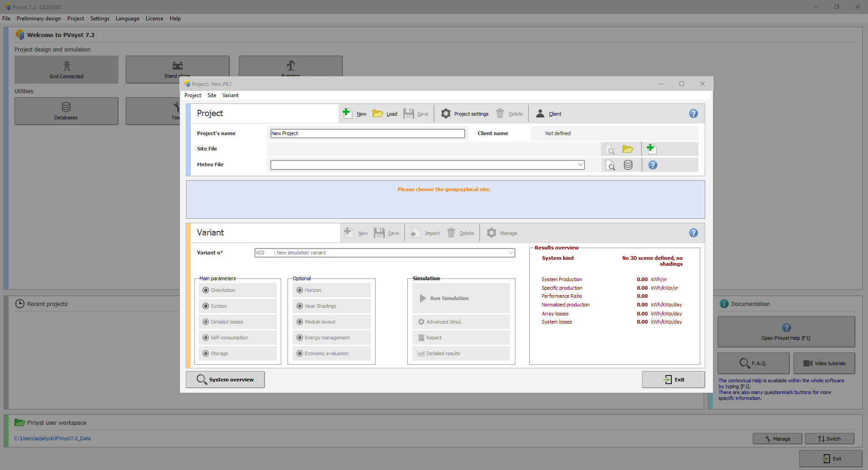Exit PVsyst from main window

click(x=831, y=459)
